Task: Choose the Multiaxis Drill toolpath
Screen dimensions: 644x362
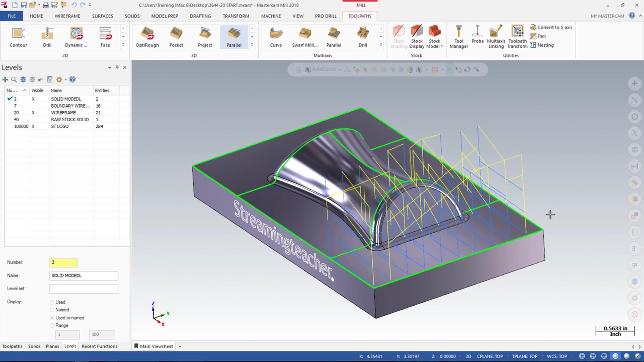Action: click(363, 37)
